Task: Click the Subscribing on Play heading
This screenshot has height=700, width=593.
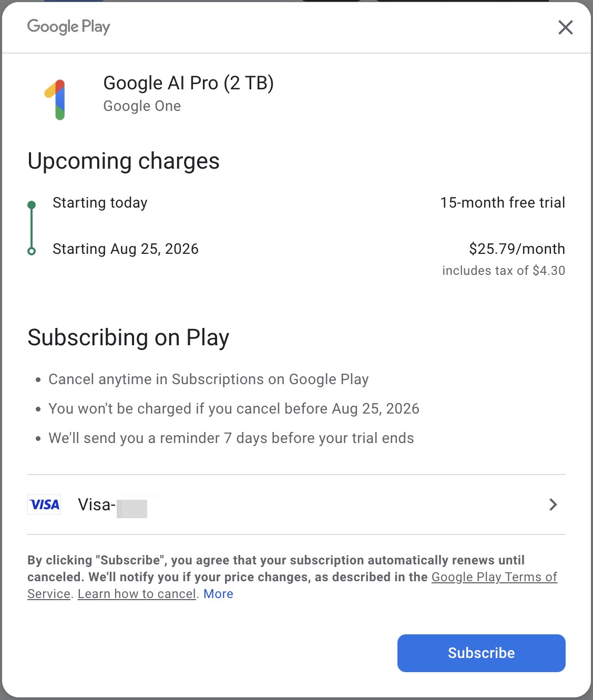Action: [128, 337]
